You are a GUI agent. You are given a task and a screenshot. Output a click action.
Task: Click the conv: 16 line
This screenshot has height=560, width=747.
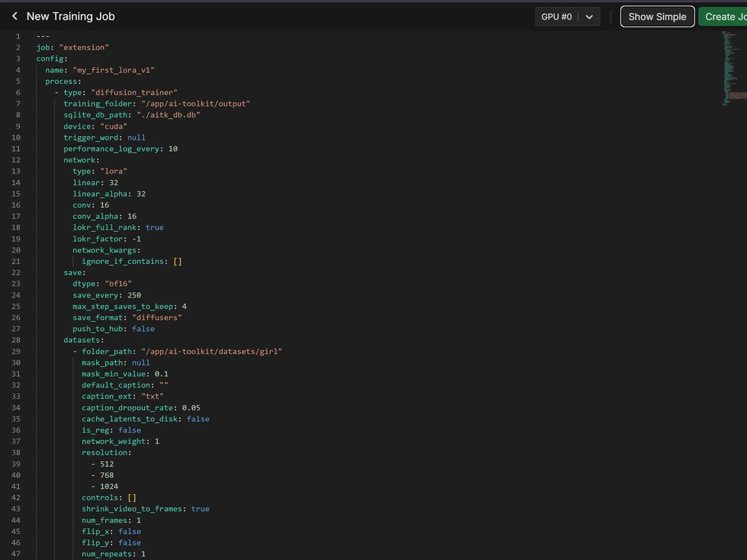click(91, 205)
